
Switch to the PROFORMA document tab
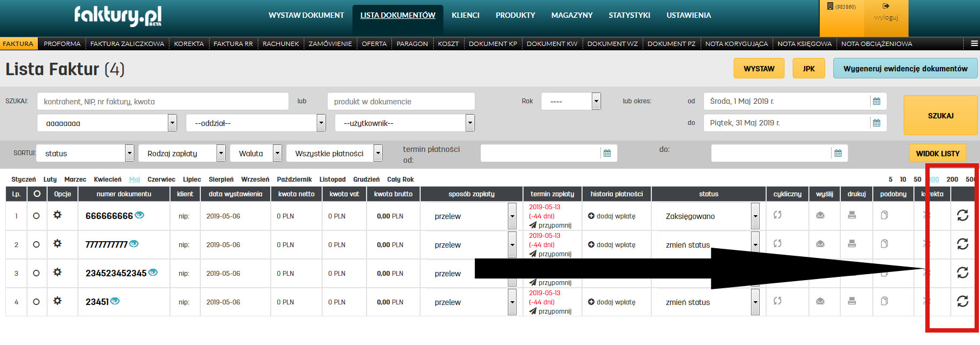pos(62,44)
